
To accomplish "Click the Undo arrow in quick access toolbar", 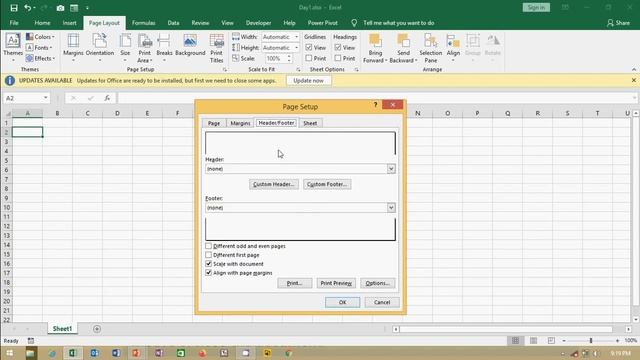I will (x=27, y=8).
